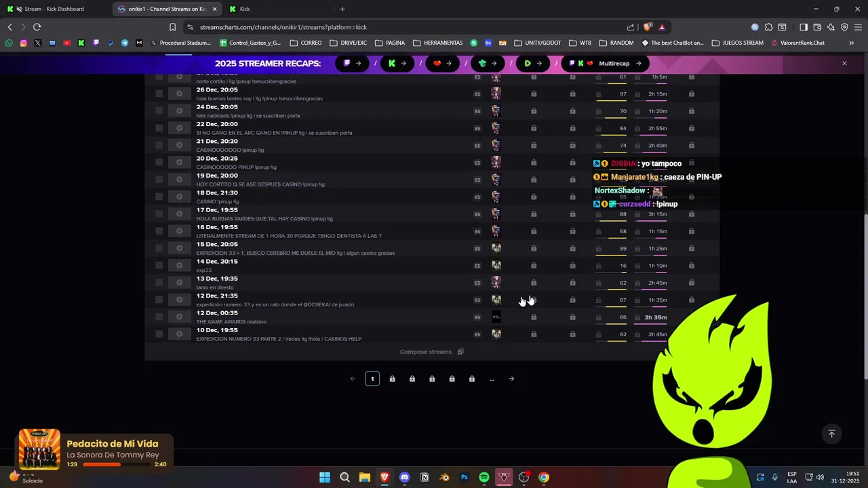Open Control_Gastos_y_G bookmark
The image size is (868, 488).
pos(250,43)
